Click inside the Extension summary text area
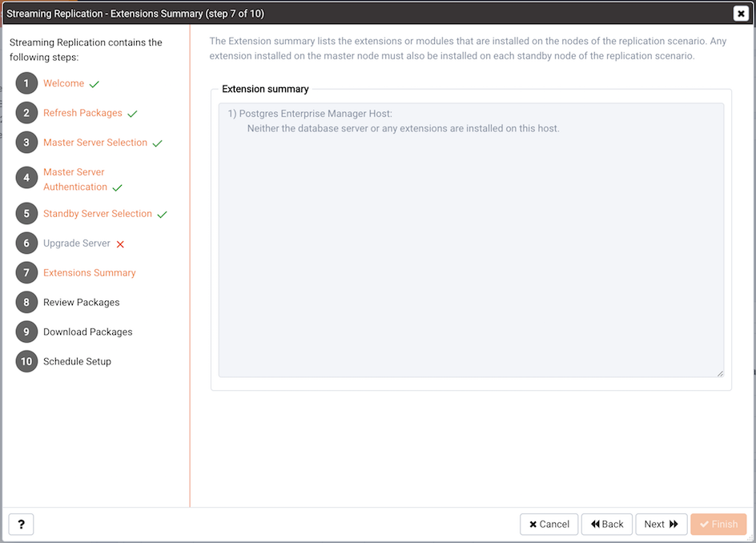 coord(471,239)
